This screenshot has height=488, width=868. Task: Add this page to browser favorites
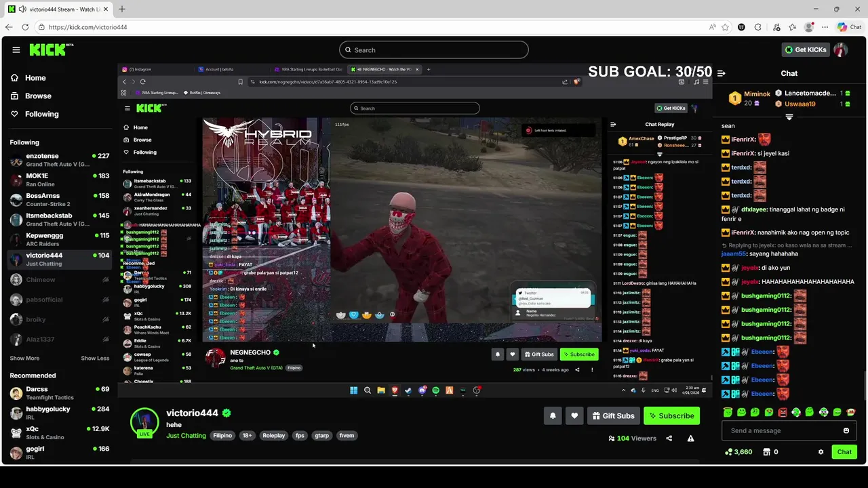pyautogui.click(x=726, y=27)
